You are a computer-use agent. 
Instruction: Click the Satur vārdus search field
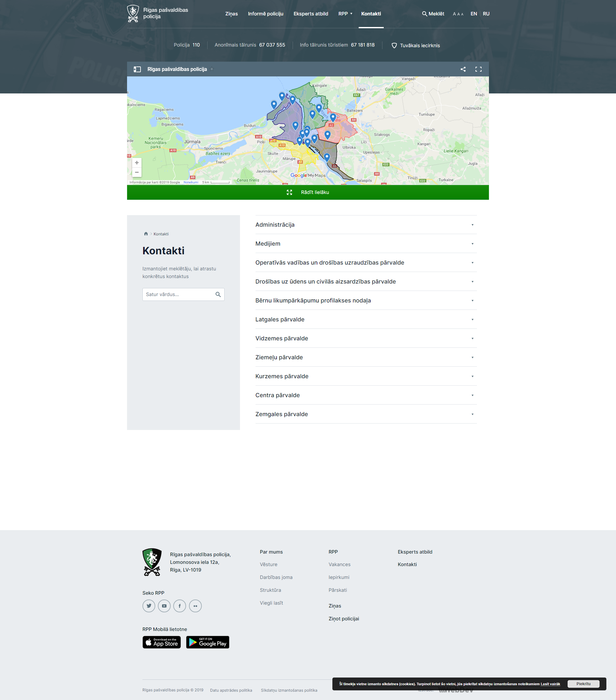point(178,294)
